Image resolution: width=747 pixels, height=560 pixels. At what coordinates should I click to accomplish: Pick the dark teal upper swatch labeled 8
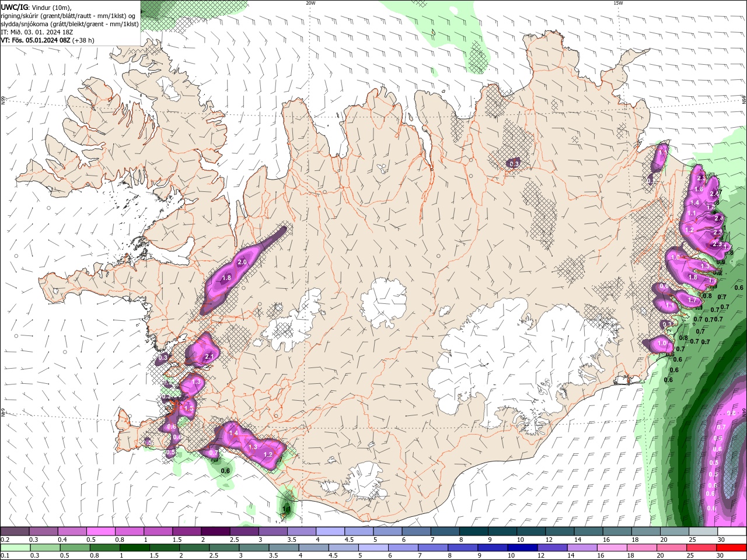tap(473, 531)
